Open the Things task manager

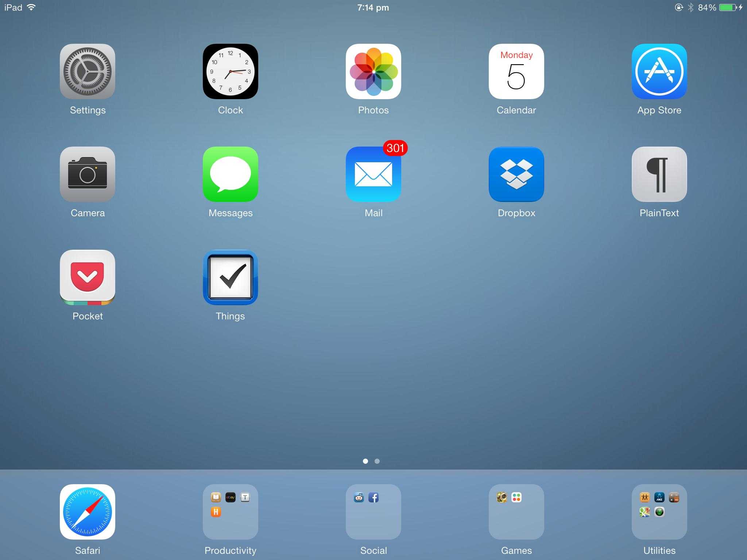[x=230, y=277]
